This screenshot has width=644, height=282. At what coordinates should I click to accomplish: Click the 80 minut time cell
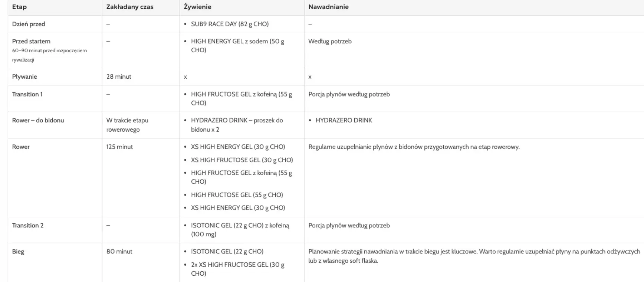119,252
